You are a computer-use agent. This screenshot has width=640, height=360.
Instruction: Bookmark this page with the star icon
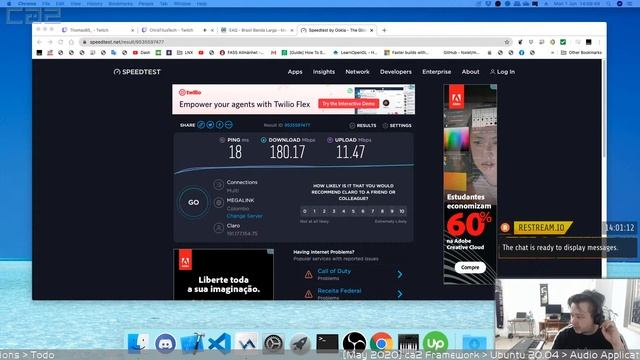pyautogui.click(x=507, y=42)
